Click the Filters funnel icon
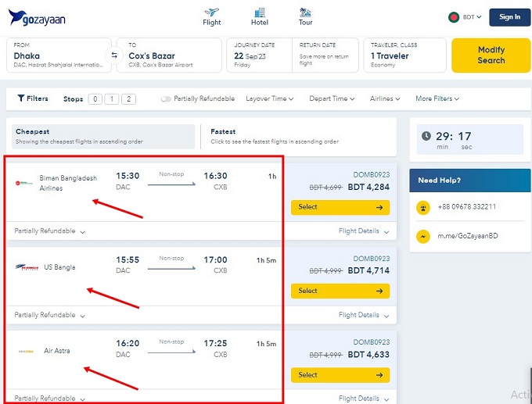Screen dimensions: 532x404 click(x=20, y=98)
